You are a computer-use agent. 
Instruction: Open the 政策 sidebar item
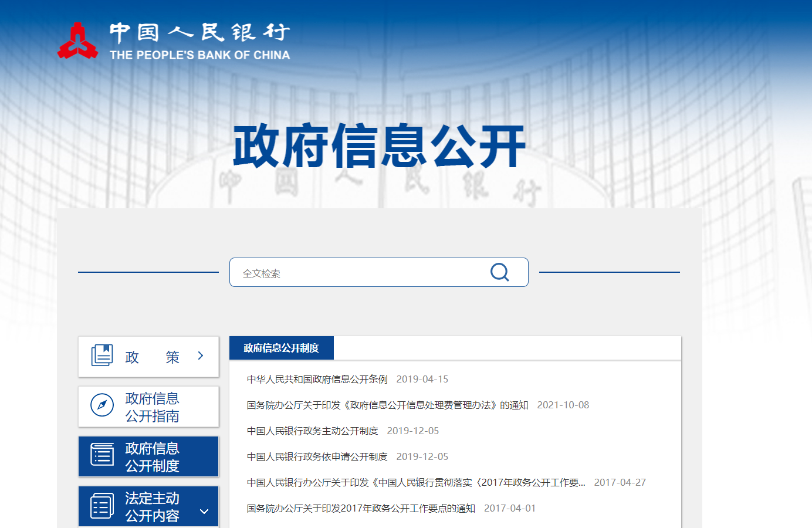[x=148, y=357]
